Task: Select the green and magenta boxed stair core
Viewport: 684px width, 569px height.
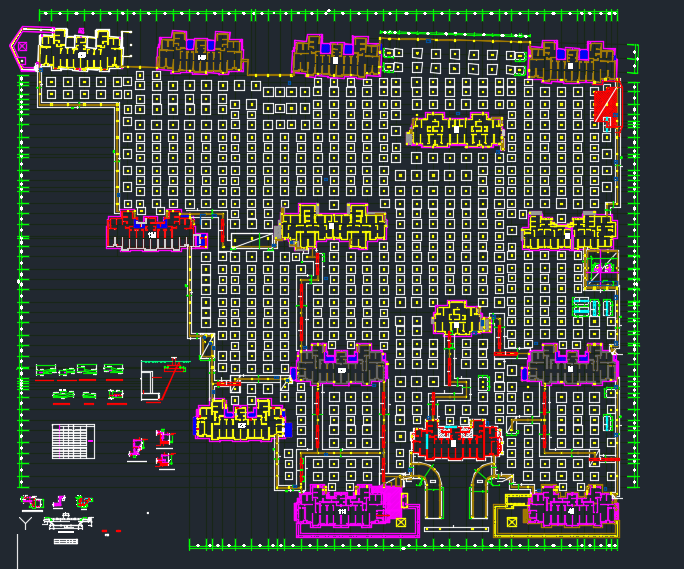Action: (x=602, y=269)
